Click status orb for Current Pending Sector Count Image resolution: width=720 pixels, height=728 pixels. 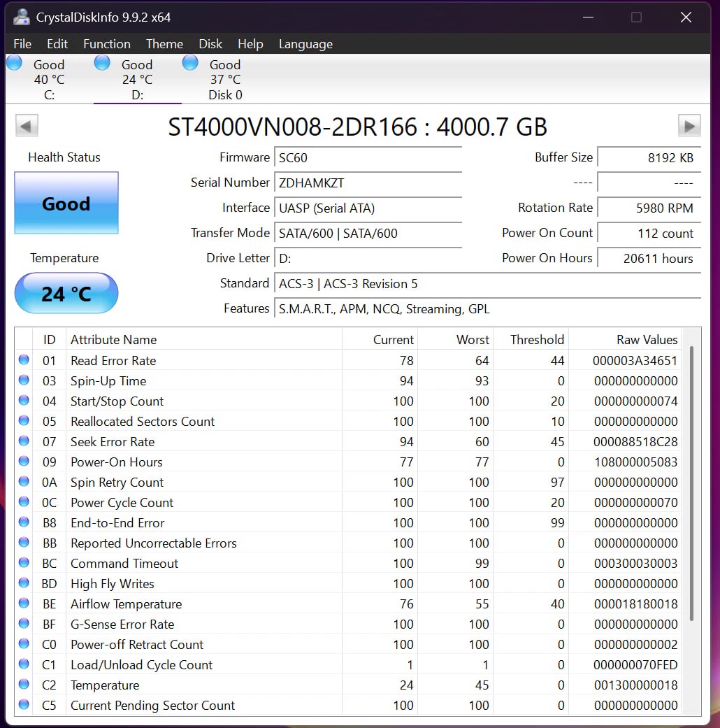pos(24,704)
